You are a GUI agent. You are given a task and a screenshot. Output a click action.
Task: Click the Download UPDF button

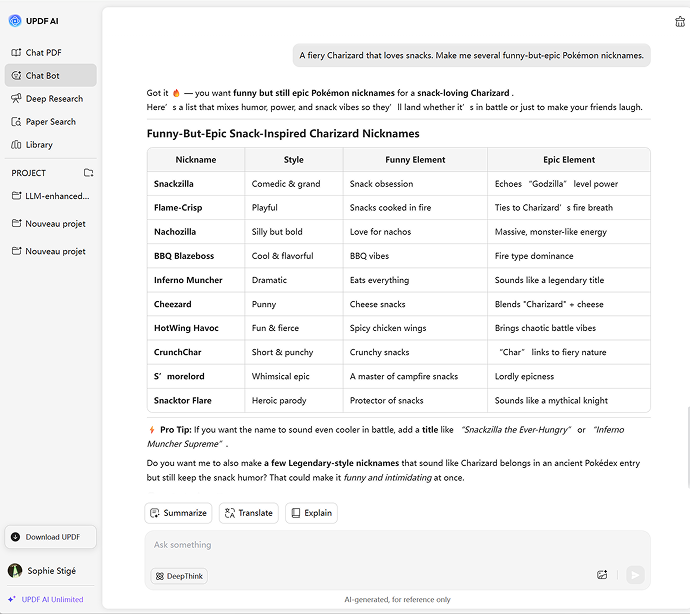click(x=50, y=537)
